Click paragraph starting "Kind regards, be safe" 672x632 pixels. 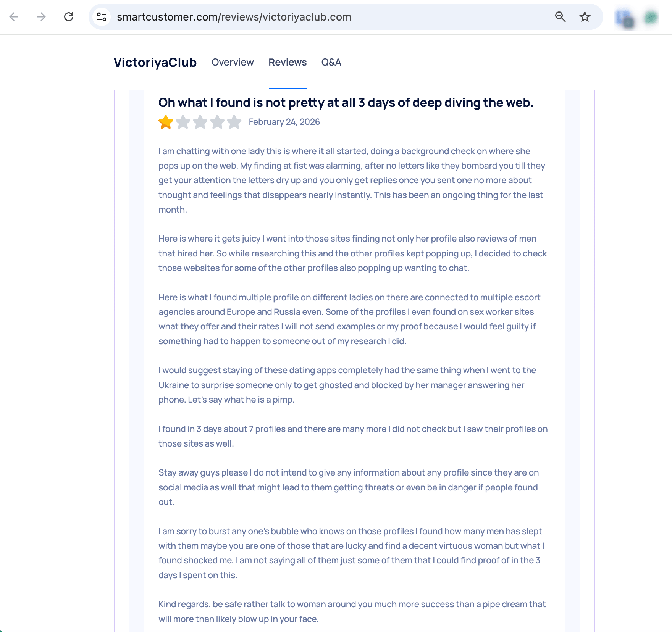pos(352,611)
